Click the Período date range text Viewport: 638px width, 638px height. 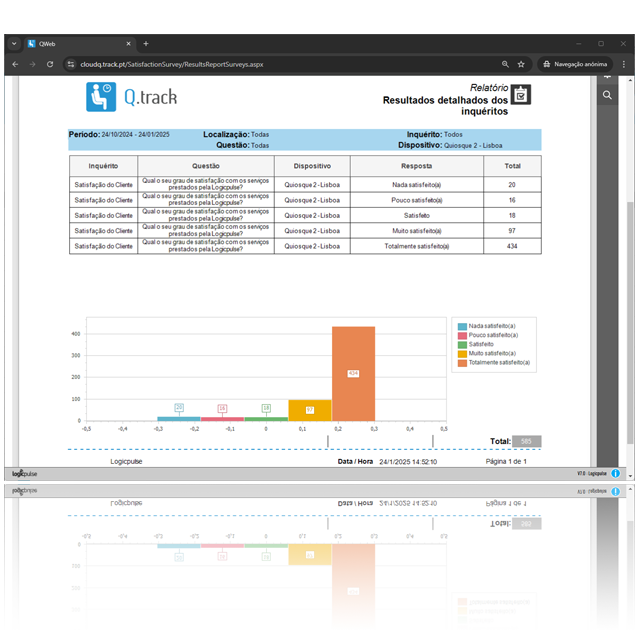click(x=135, y=135)
